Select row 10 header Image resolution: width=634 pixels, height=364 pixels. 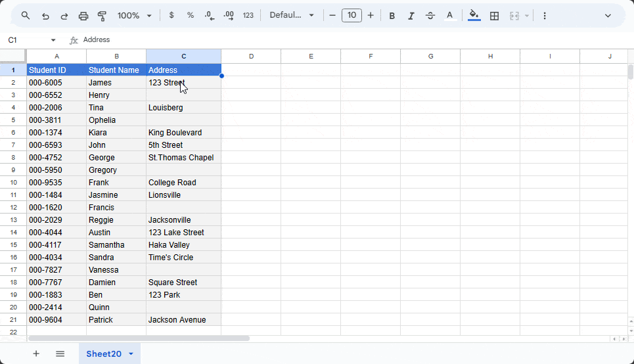click(13, 183)
